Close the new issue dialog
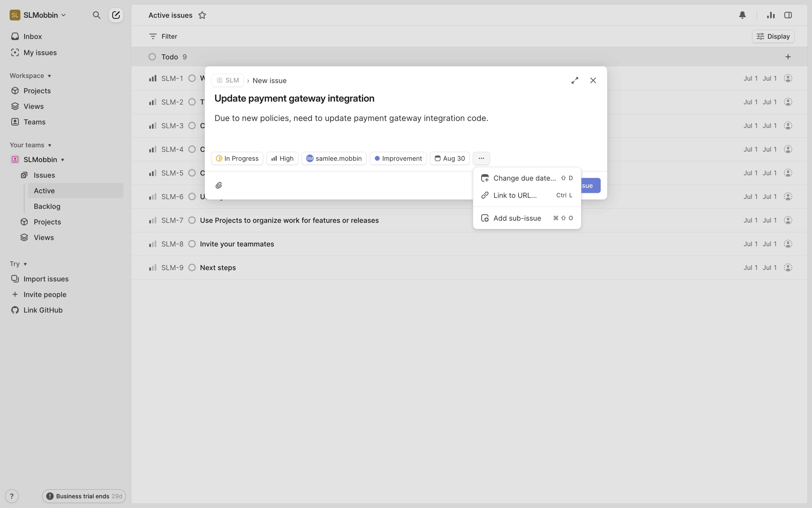This screenshot has height=508, width=812. tap(593, 80)
